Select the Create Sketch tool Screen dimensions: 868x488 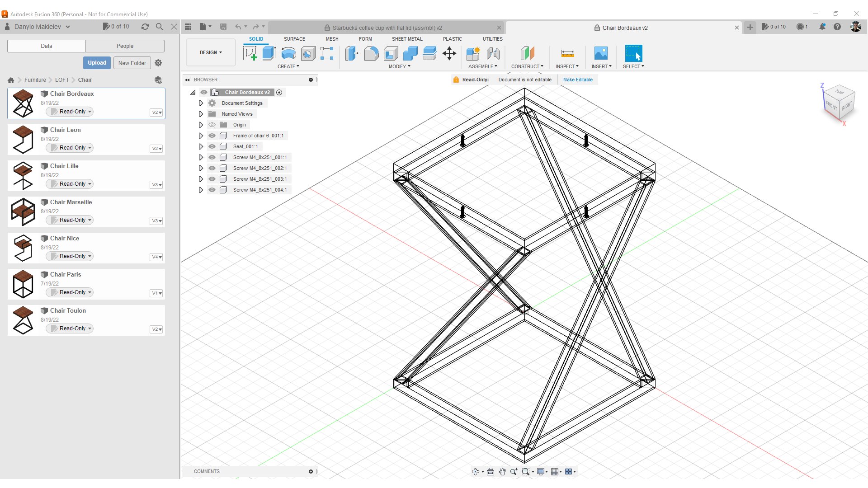point(250,53)
